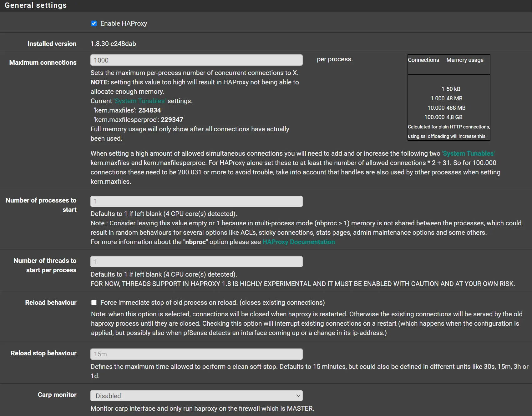Open the HAProxy Documentation link

pos(298,242)
